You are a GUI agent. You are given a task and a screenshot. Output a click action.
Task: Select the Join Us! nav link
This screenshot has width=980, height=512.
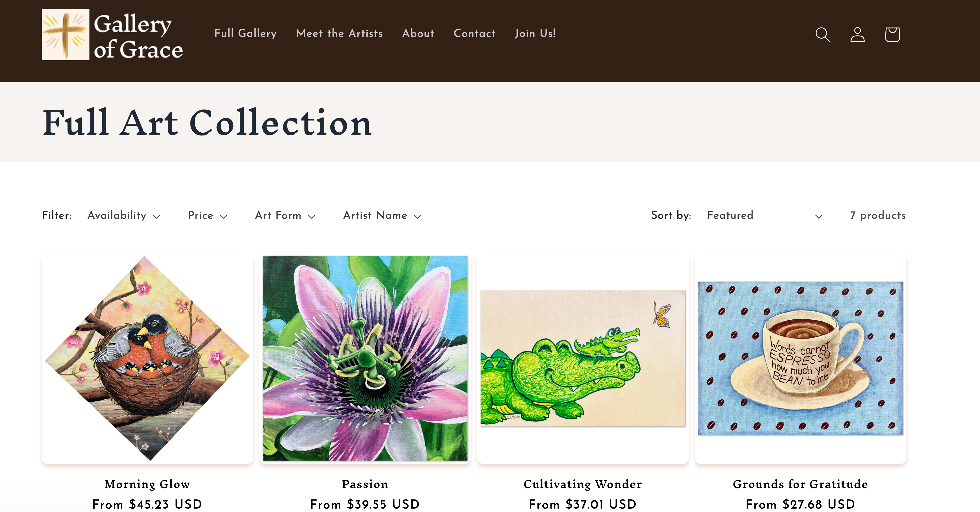coord(535,34)
